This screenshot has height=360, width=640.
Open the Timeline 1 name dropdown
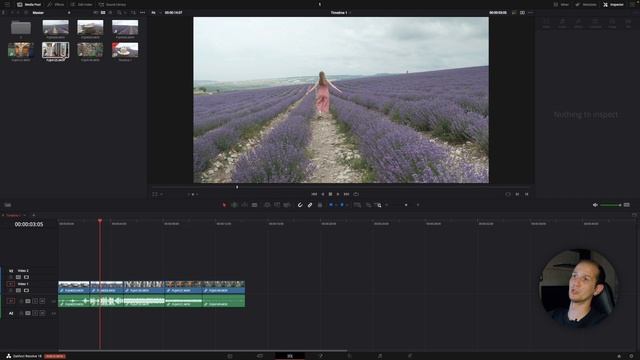coord(341,13)
